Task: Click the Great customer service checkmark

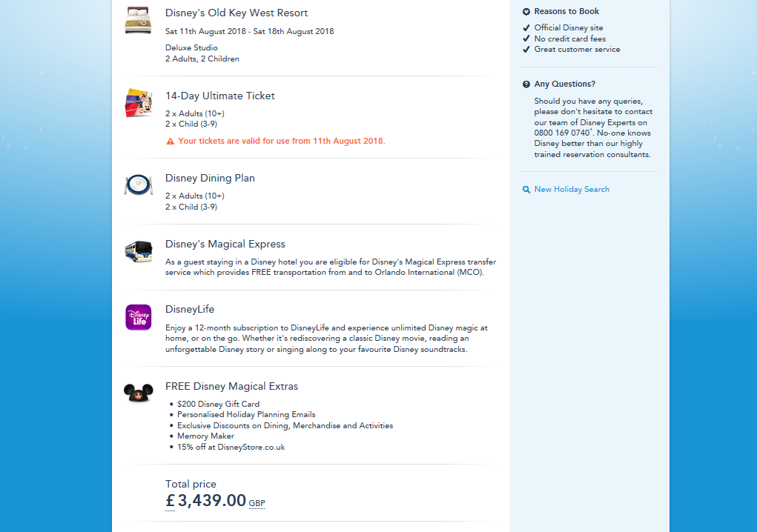Action: [526, 50]
